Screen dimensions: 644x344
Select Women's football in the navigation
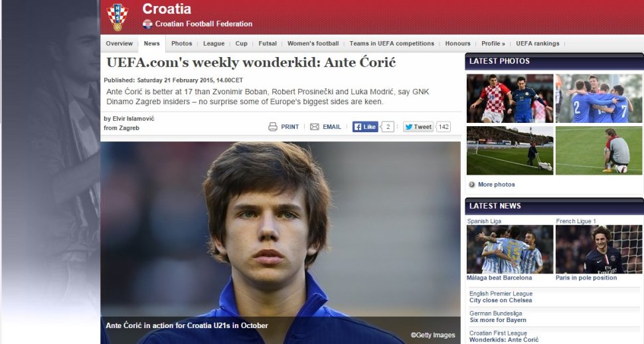313,44
